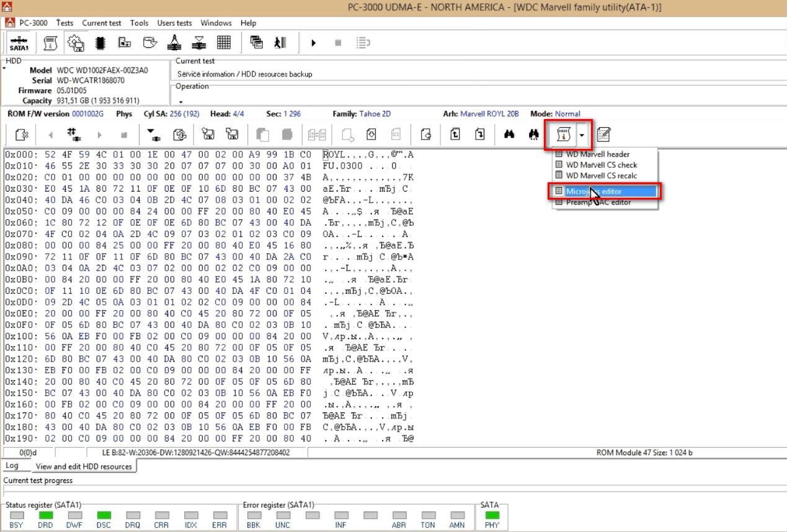Click the Service information / HDD resources backup text
The width and height of the screenshot is (787, 532).
(245, 74)
